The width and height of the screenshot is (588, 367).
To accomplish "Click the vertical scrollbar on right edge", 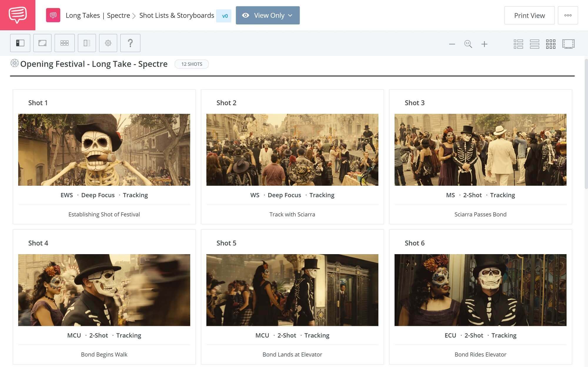I will point(586,123).
